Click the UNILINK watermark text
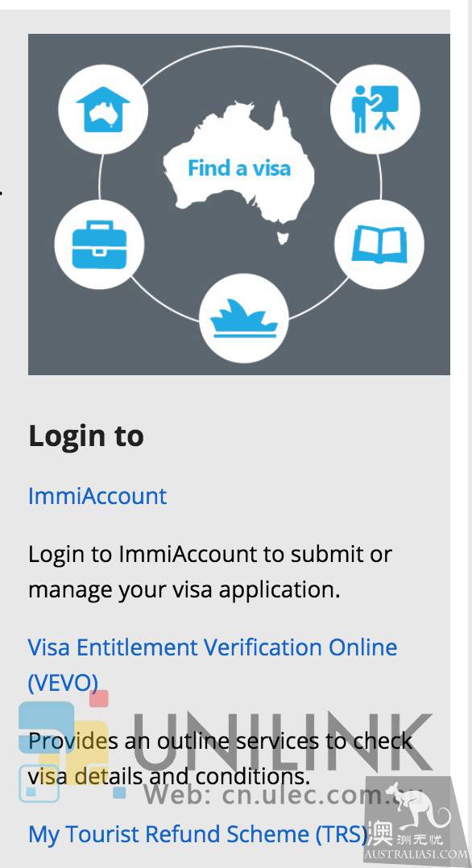The height and width of the screenshot is (868, 472). coord(283,743)
